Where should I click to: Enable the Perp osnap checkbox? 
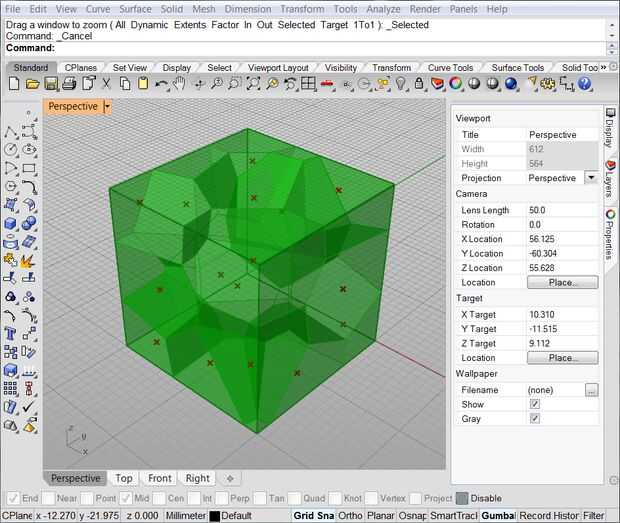(x=222, y=498)
